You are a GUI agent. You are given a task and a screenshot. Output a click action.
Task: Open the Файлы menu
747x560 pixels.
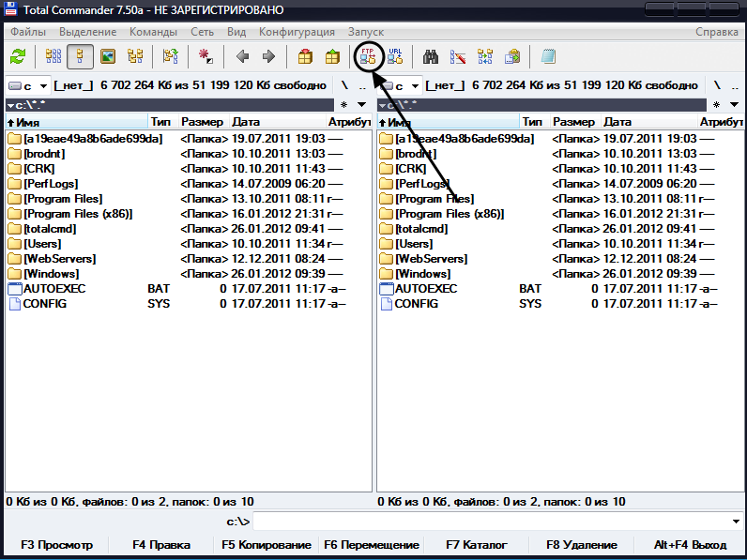coord(28,32)
